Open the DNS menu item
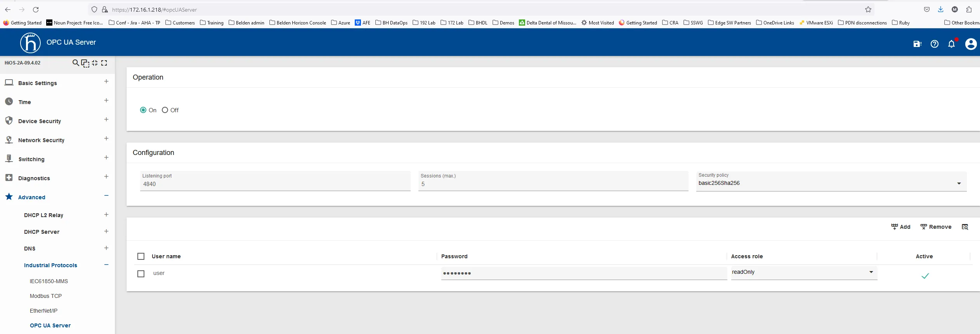The height and width of the screenshot is (334, 980). 29,249
